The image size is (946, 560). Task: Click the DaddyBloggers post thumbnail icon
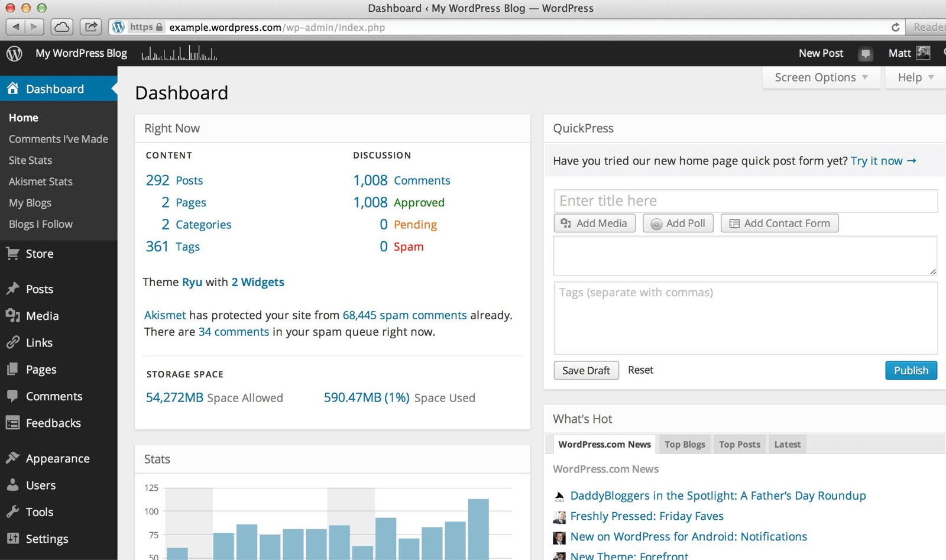[559, 497]
